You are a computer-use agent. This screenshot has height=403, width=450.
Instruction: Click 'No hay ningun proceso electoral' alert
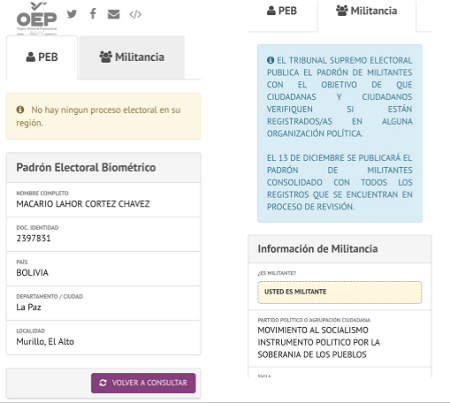(x=103, y=116)
